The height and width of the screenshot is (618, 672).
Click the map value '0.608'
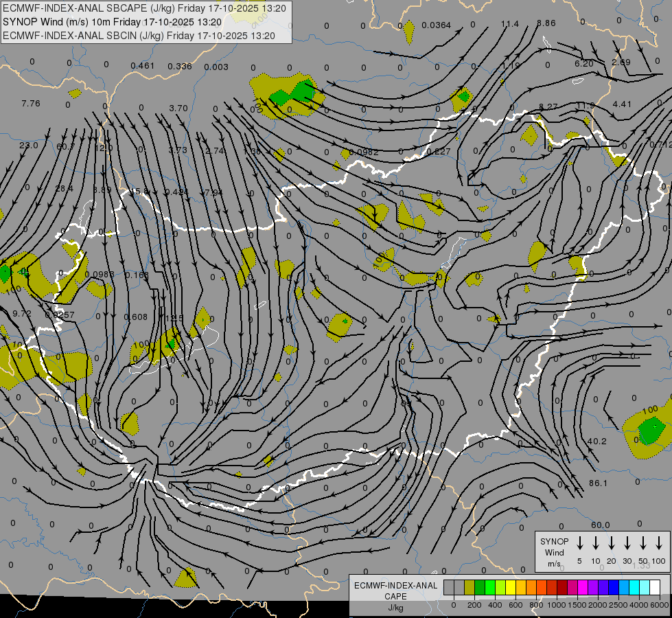pyautogui.click(x=135, y=317)
